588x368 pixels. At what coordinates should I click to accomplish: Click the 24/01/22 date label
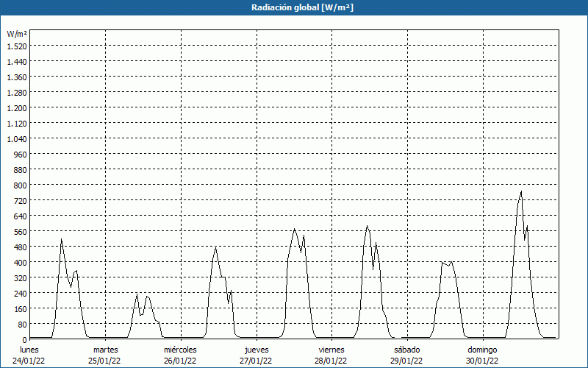(29, 361)
